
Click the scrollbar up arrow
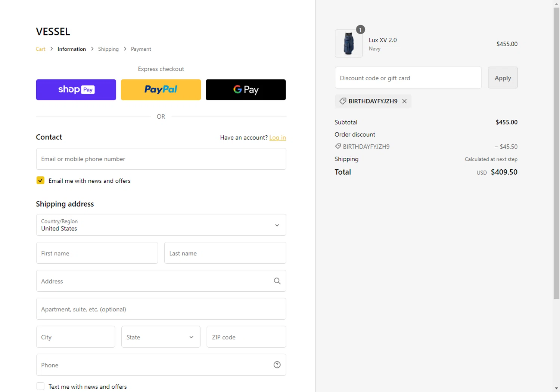pos(556,3)
